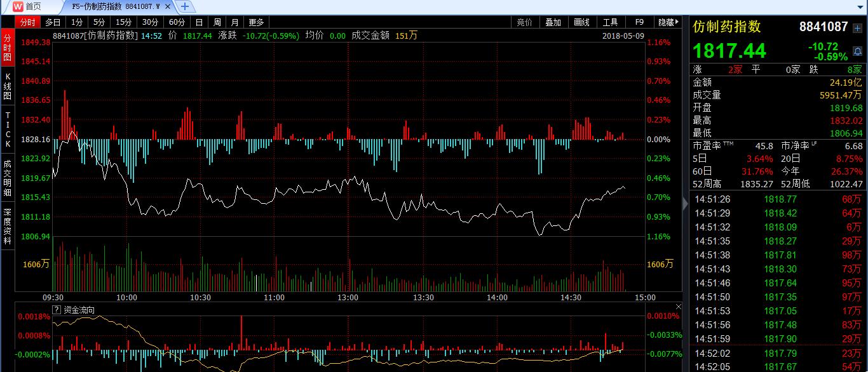The height and width of the screenshot is (372, 868).
Task: Select the trade row at 14:52:02
Action: 778,354
